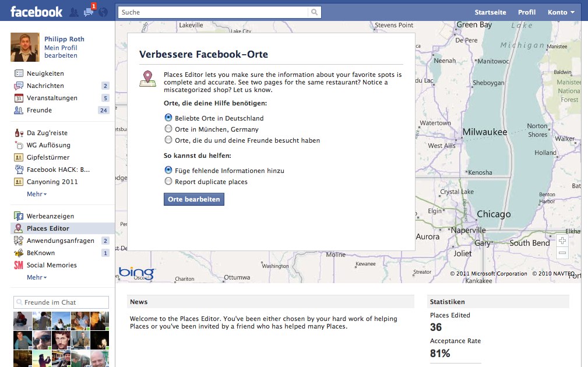Image resolution: width=588 pixels, height=367 pixels.
Task: Open the messages icon with red badge
Action: (89, 11)
